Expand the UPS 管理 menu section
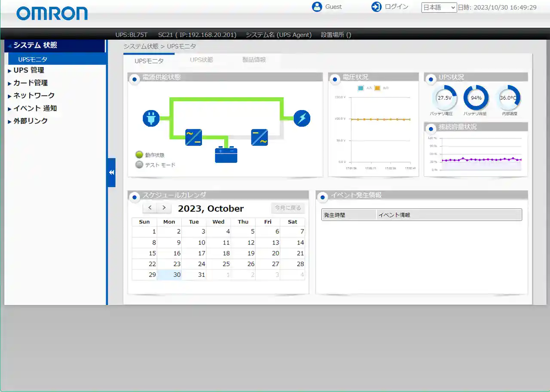Screen dimensions: 550x392 point(28,70)
